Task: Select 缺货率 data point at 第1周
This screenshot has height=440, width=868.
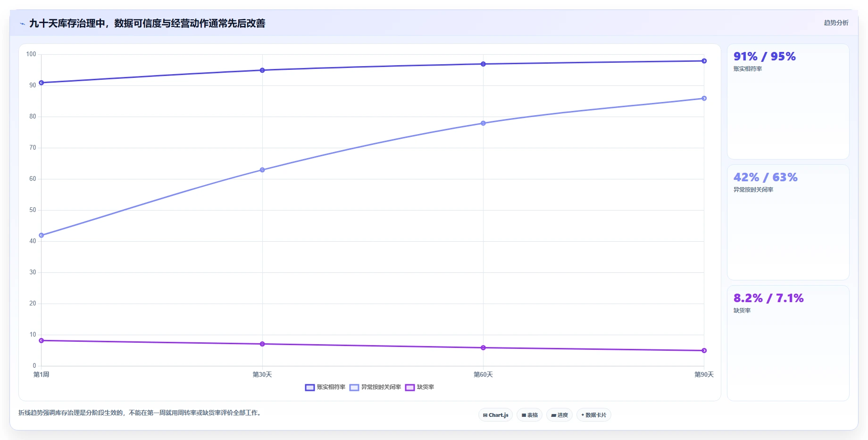Action: [x=42, y=340]
